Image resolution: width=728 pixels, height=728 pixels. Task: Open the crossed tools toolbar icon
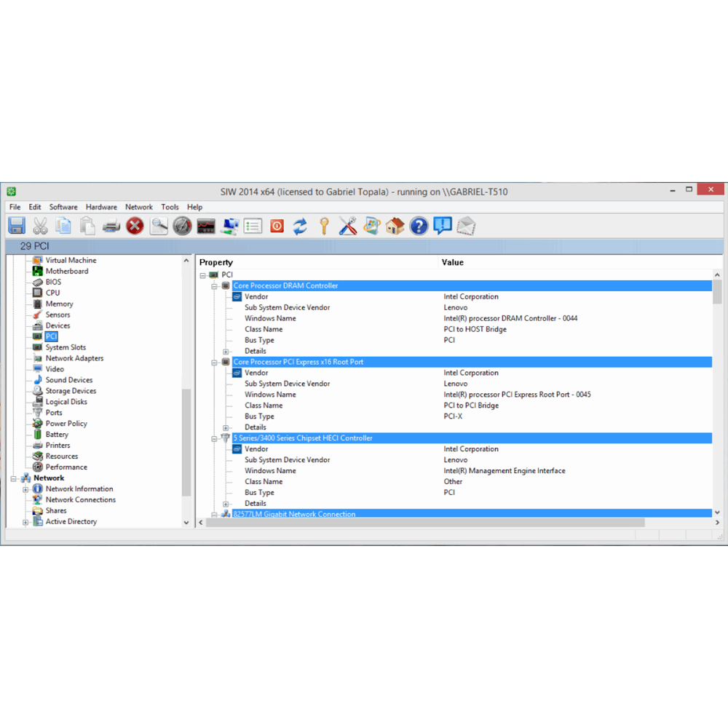(348, 226)
